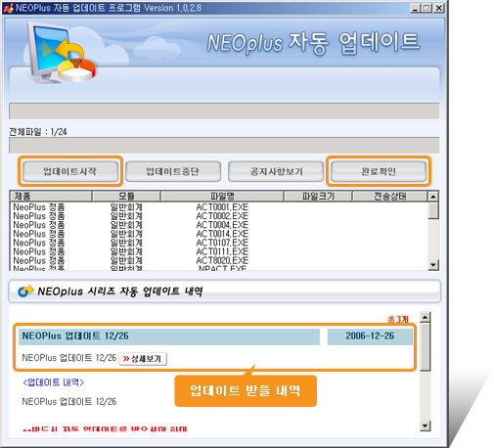Select the ACT8020.EXE file row
494x448 pixels.
tap(218, 261)
